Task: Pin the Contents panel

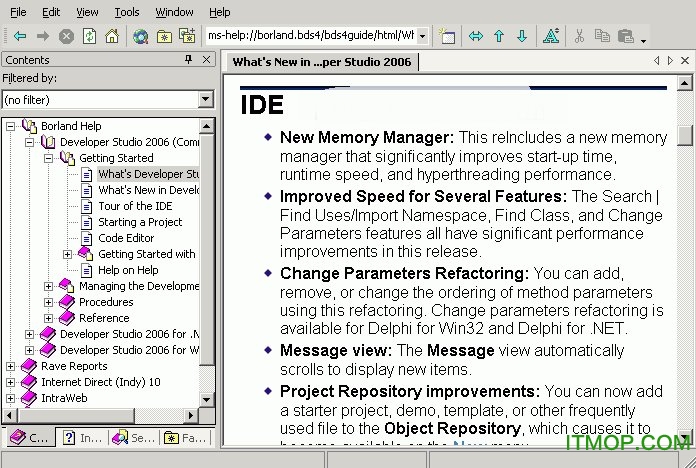Action: 189,59
